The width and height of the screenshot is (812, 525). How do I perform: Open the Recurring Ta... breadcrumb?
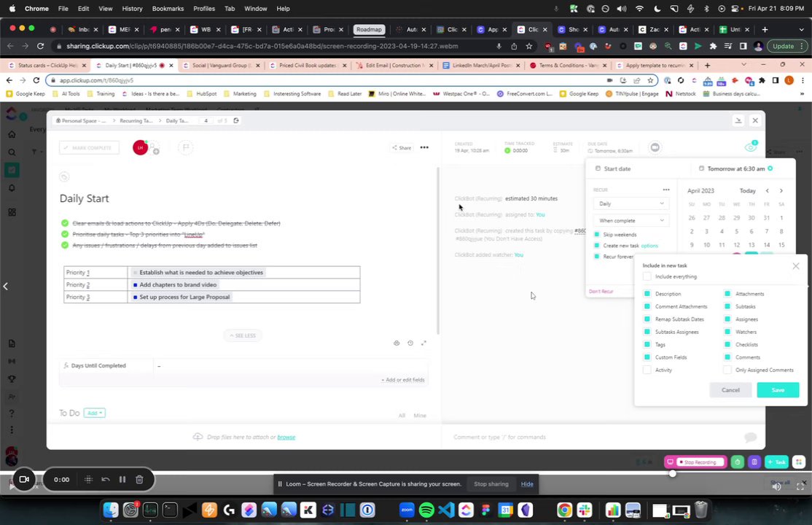tap(136, 121)
